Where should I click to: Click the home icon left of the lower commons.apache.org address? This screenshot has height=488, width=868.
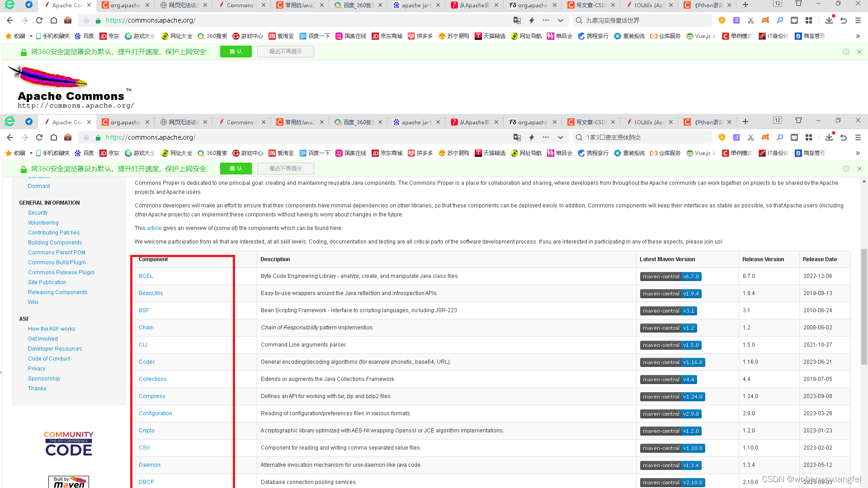point(54,137)
